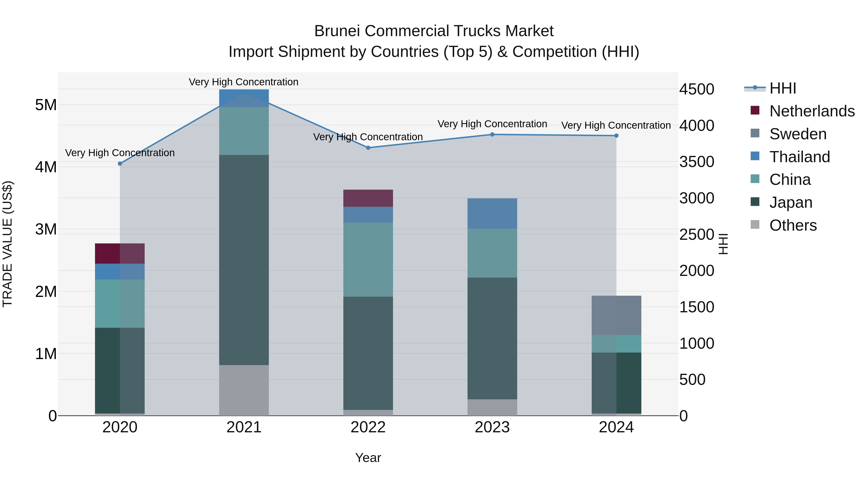Click the 3M tick on the trade value axis

point(46,229)
